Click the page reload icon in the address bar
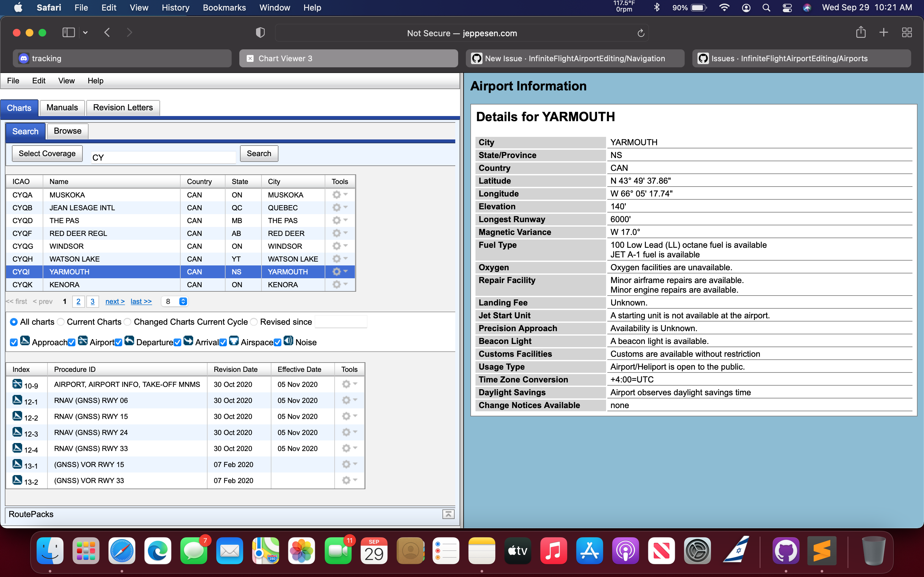The image size is (924, 577). click(640, 33)
